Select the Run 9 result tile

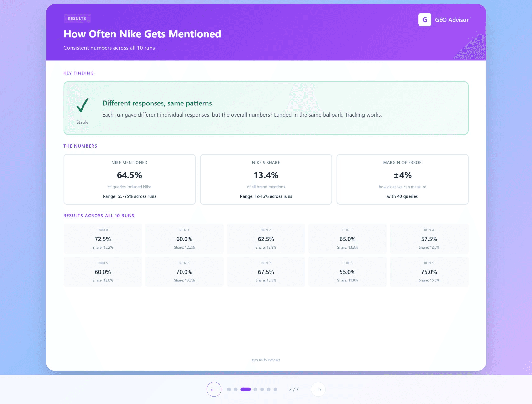[x=429, y=271]
